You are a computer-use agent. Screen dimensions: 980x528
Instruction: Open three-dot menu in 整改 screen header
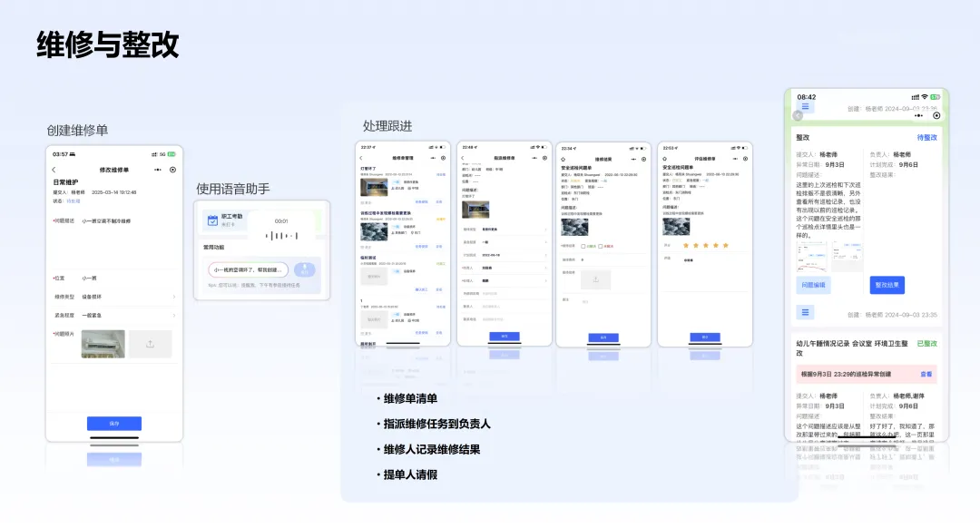pos(918,115)
